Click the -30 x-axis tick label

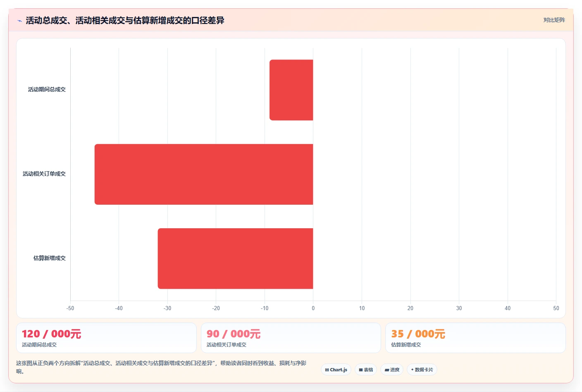pos(167,308)
